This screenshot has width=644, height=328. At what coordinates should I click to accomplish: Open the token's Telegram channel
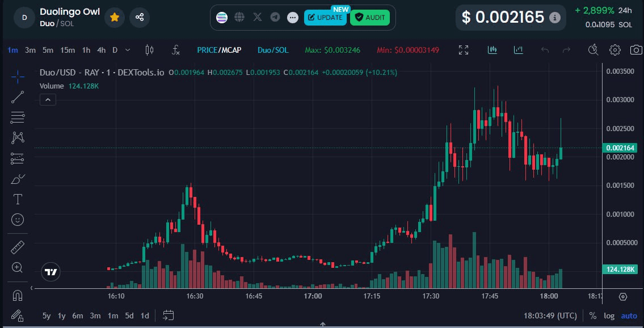(x=275, y=17)
